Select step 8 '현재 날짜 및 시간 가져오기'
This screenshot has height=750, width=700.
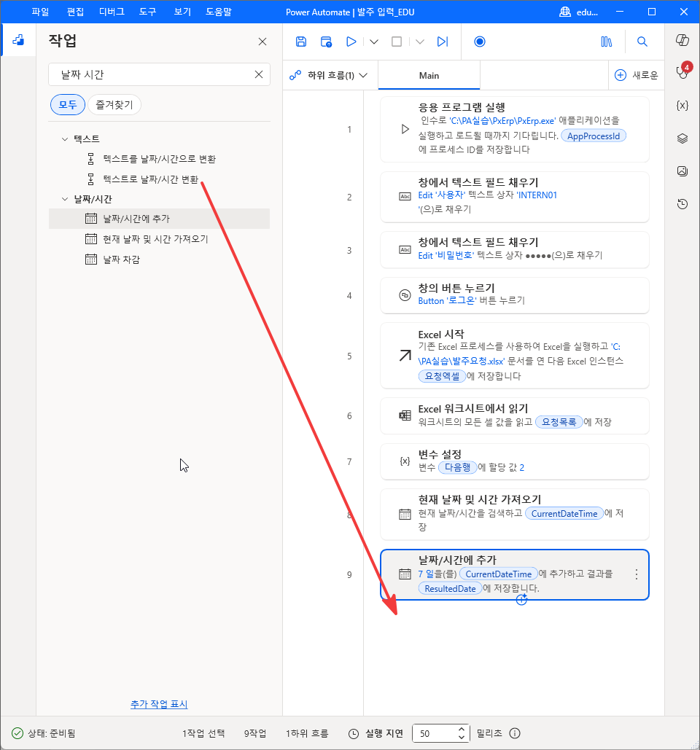tap(514, 514)
